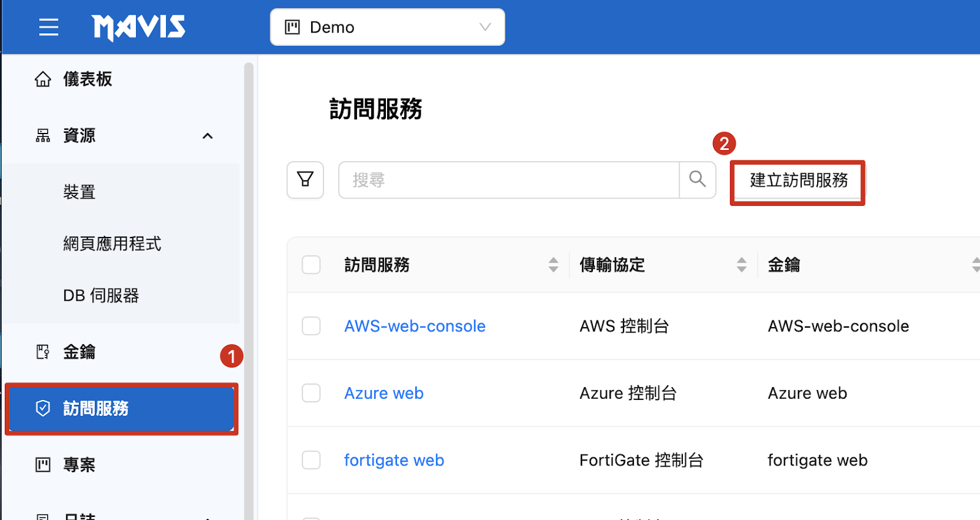
Task: Collapse the 資源 section chevron
Action: tap(208, 136)
